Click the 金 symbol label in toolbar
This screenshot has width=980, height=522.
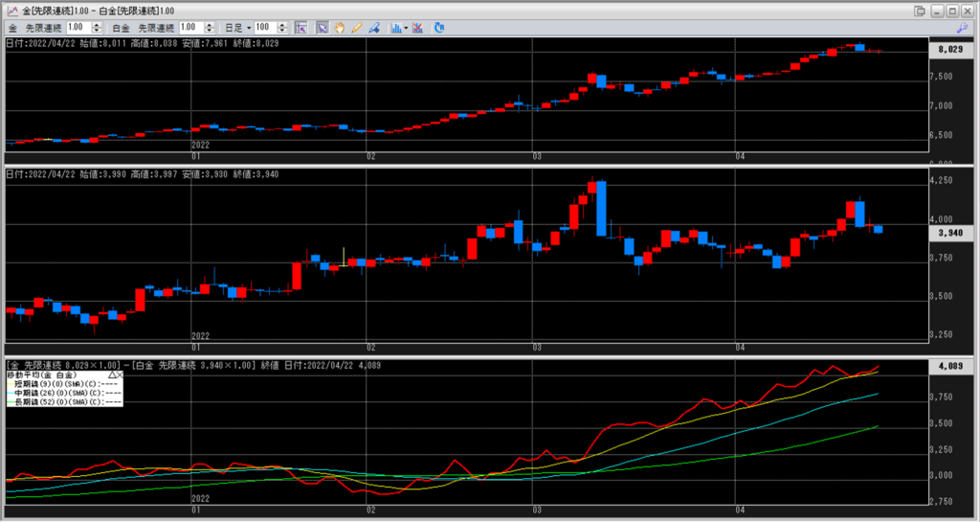click(x=12, y=28)
